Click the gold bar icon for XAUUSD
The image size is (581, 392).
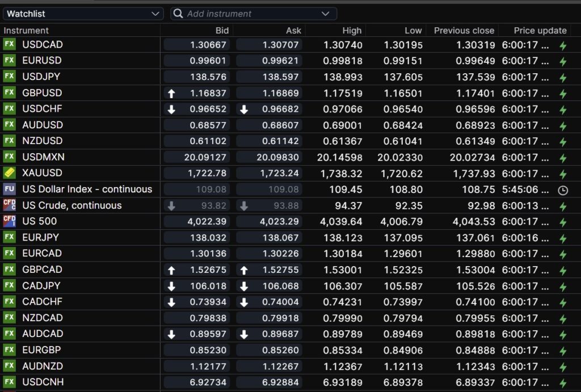pyautogui.click(x=9, y=173)
